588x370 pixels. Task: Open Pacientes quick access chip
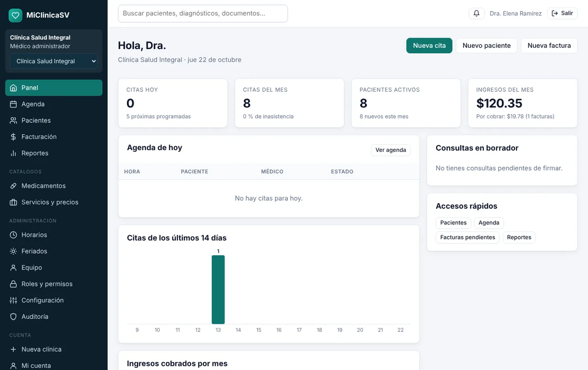(x=453, y=223)
